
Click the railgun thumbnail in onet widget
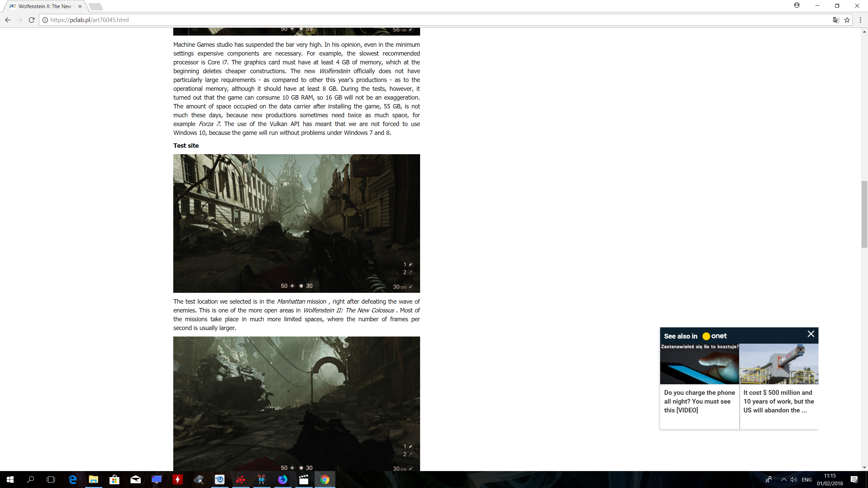pyautogui.click(x=779, y=364)
